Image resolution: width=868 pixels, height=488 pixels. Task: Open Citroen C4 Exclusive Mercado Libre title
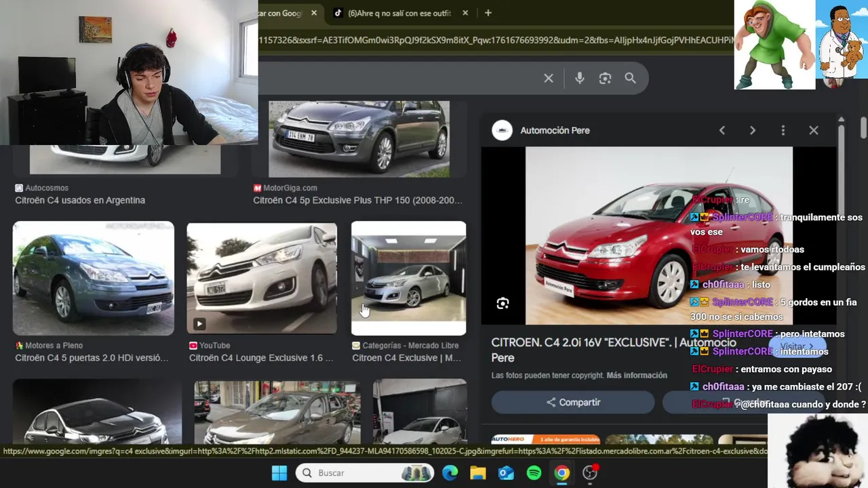click(406, 358)
